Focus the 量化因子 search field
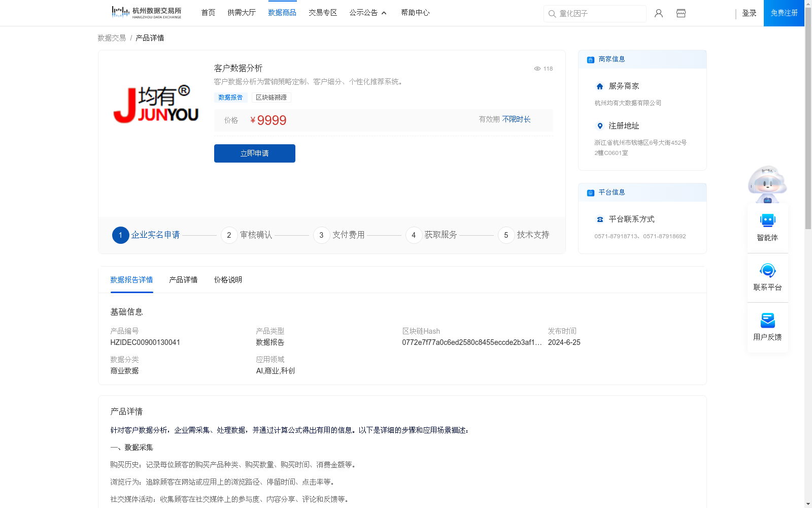 (595, 14)
